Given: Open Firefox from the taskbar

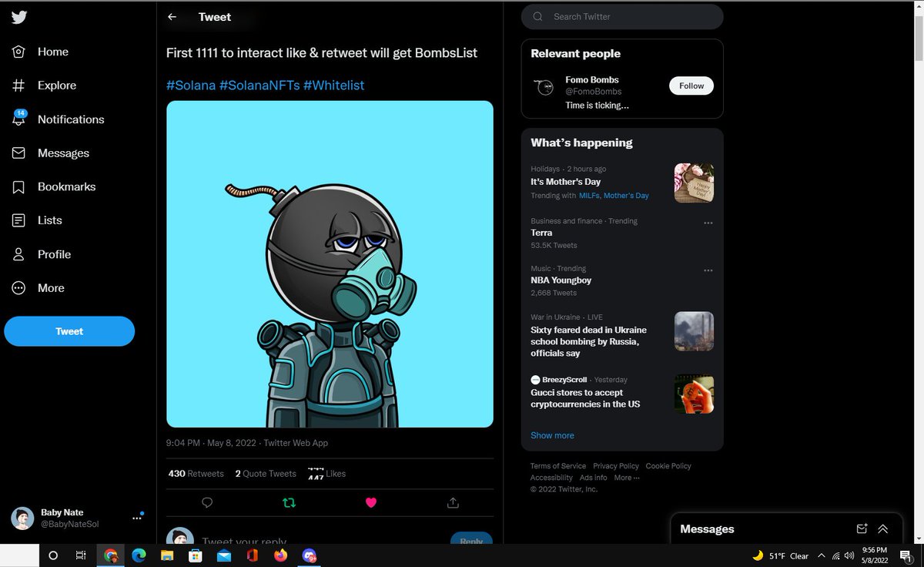Looking at the screenshot, I should (x=280, y=555).
